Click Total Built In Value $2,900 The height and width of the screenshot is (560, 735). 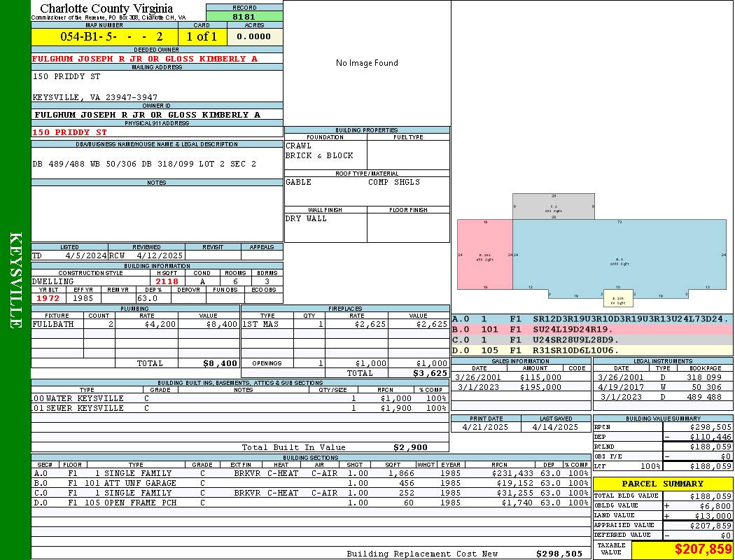tap(410, 447)
